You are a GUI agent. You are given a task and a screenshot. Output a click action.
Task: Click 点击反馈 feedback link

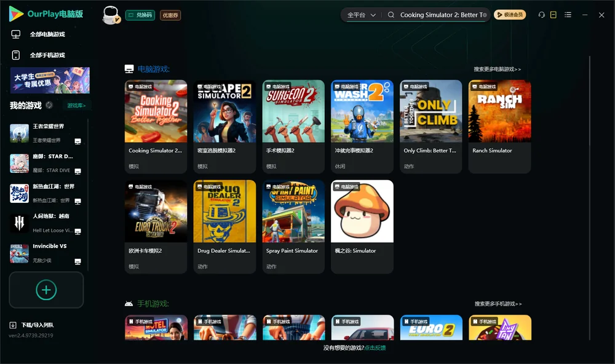375,347
